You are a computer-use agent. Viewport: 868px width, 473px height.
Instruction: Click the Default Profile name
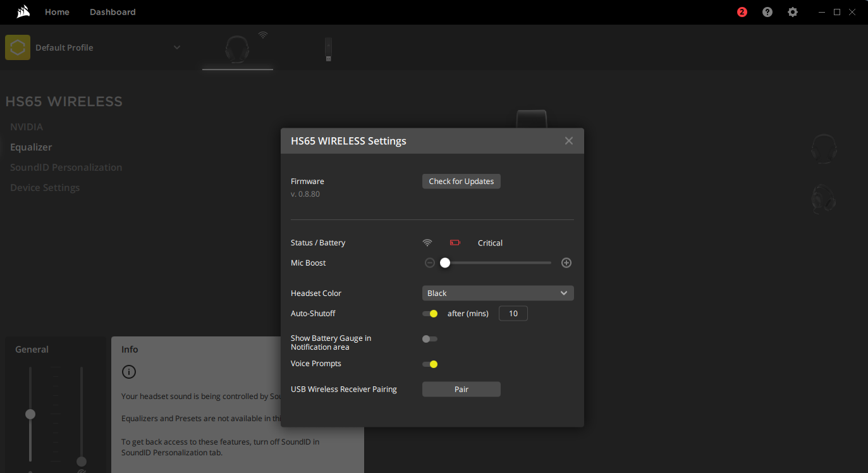point(64,47)
